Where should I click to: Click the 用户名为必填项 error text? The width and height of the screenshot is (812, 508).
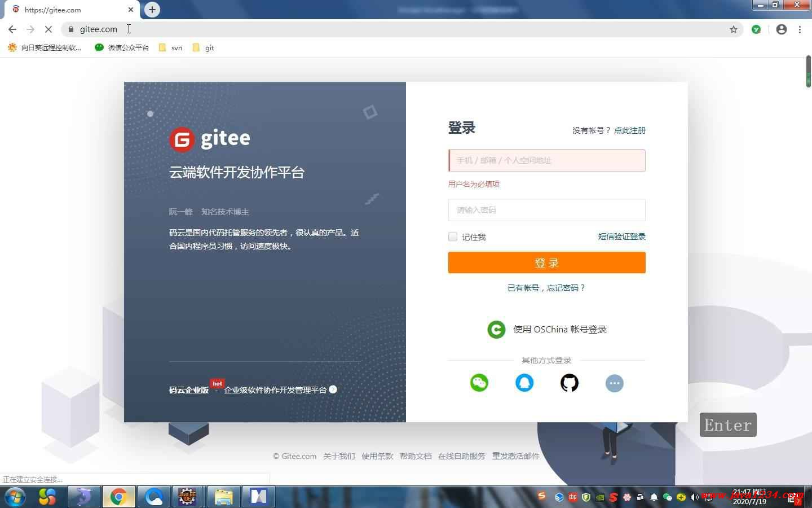pyautogui.click(x=474, y=184)
